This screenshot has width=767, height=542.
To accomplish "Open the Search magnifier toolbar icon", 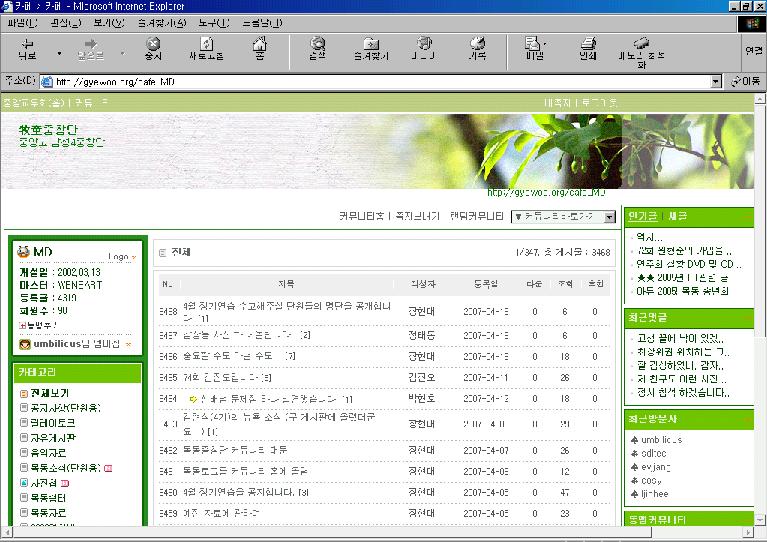I will (318, 49).
